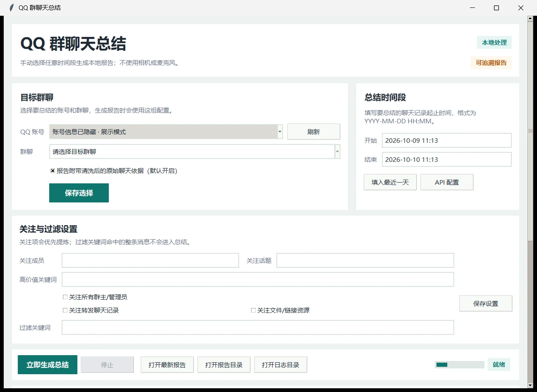Viewport: 537px width, 392px height.
Task: Maximize the QQ 群聊天总结 window
Action: (x=496, y=8)
